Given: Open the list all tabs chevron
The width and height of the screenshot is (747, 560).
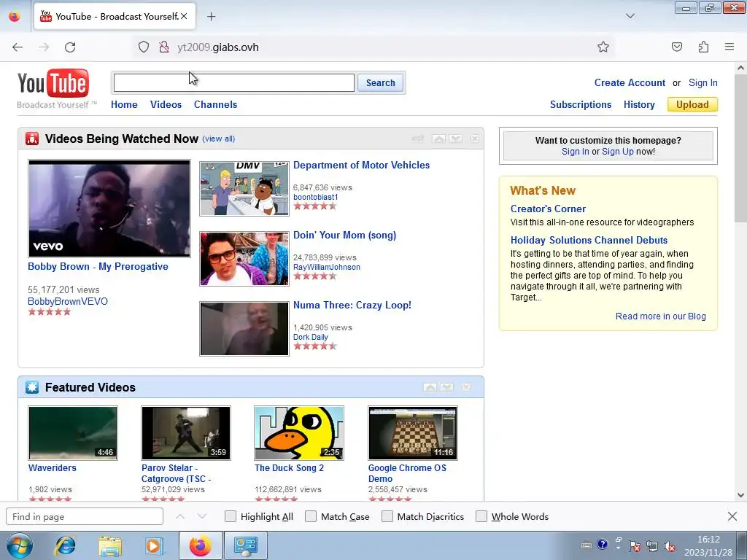Looking at the screenshot, I should 630,16.
